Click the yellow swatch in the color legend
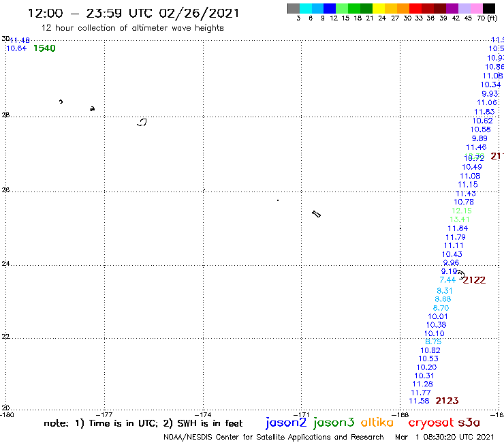The height and width of the screenshot is (443, 504). point(379,8)
